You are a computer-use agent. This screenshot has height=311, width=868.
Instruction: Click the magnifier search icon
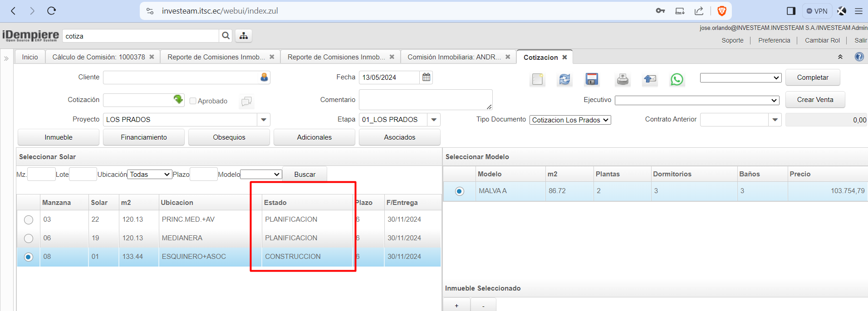(x=226, y=36)
